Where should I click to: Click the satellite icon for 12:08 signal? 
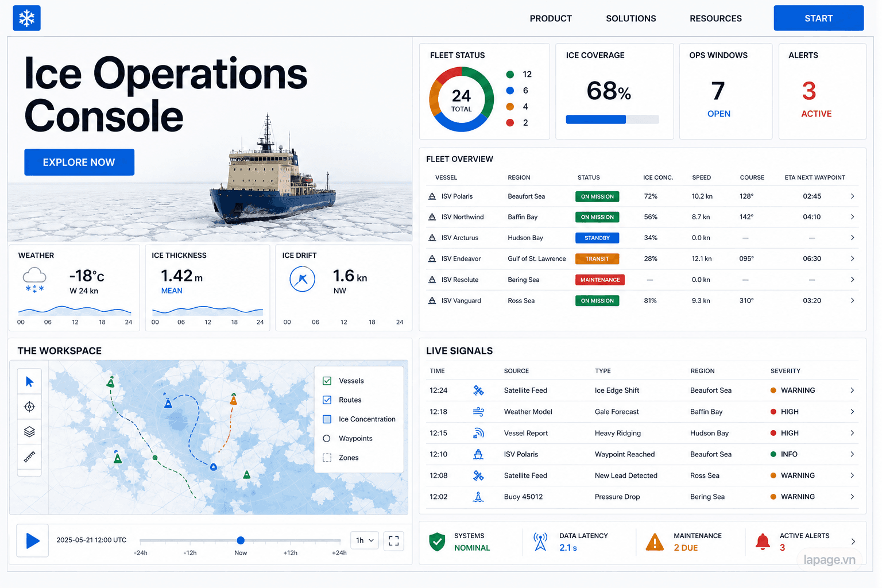tap(478, 475)
